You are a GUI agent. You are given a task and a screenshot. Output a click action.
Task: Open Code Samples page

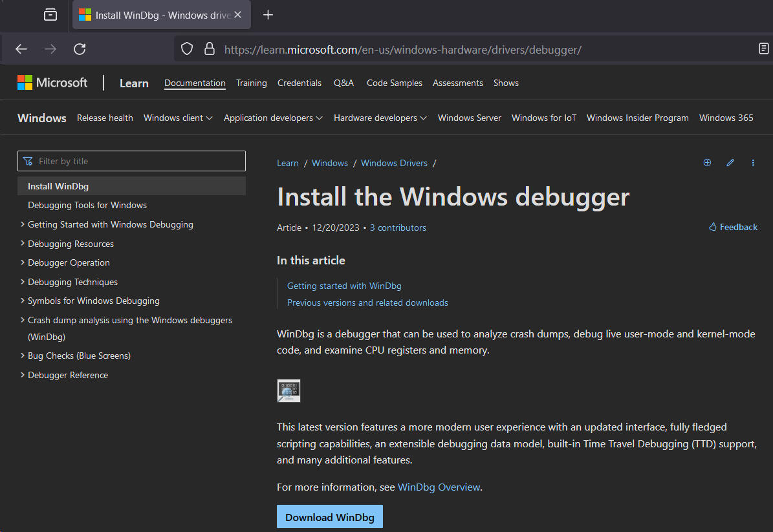coord(395,83)
